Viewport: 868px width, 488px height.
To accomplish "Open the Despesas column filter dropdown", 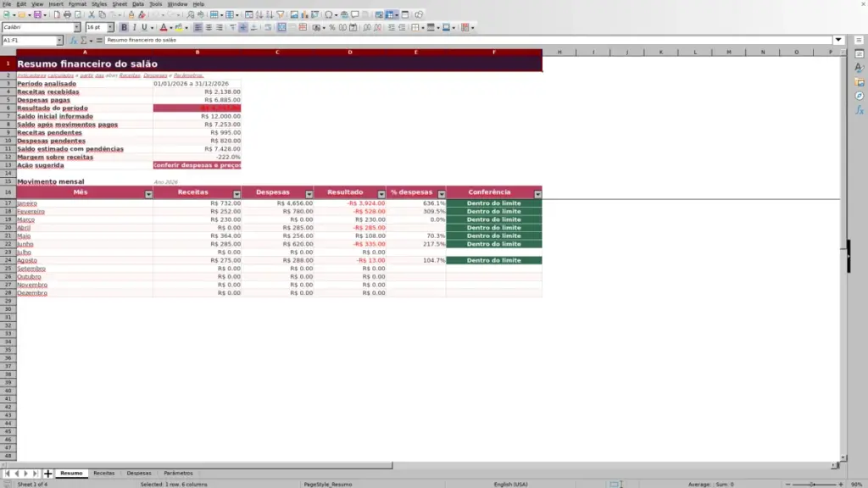I will [x=309, y=194].
